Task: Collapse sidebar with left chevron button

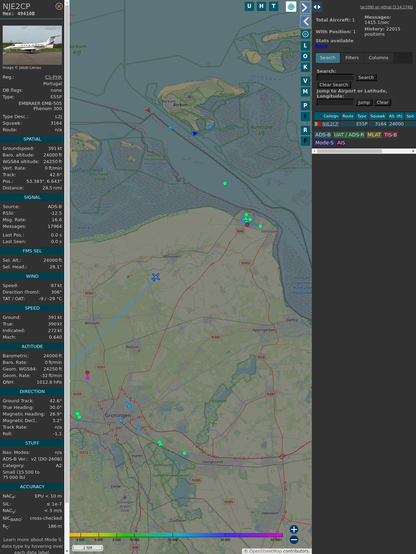Action: coord(305,21)
